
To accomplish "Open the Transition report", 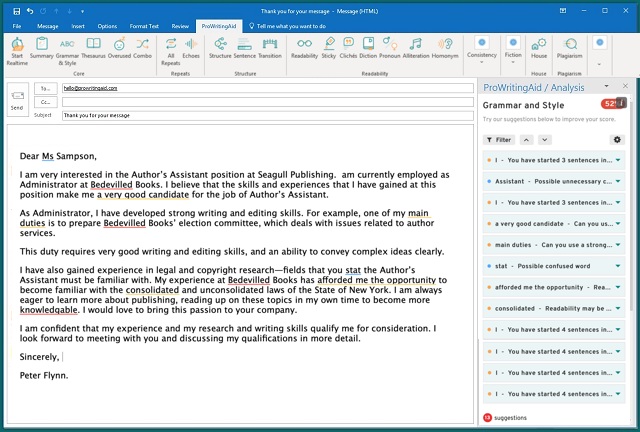I will click(x=270, y=48).
